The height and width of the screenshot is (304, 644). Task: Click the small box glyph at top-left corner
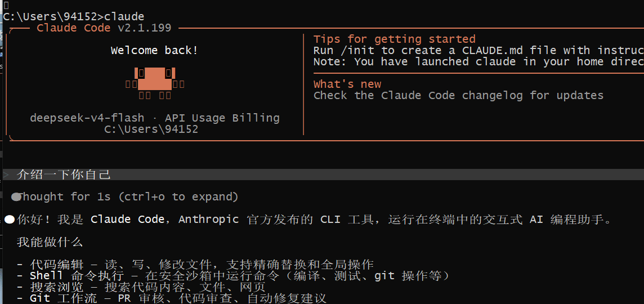coord(5,5)
